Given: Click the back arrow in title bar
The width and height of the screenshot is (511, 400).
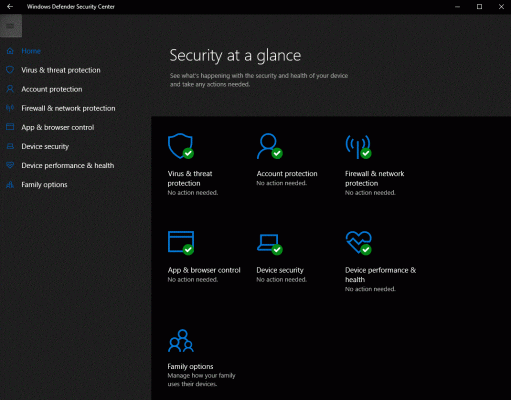Looking at the screenshot, I should tap(10, 7).
